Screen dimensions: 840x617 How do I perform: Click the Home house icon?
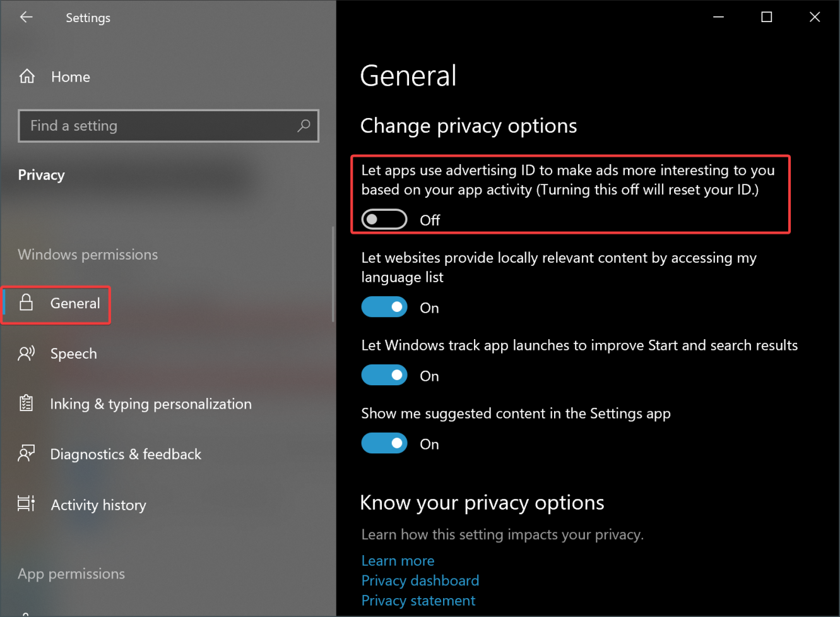(27, 77)
